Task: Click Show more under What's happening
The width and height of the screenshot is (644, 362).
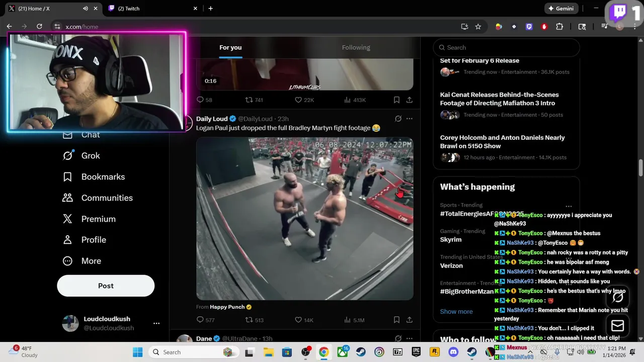Action: (x=456, y=311)
